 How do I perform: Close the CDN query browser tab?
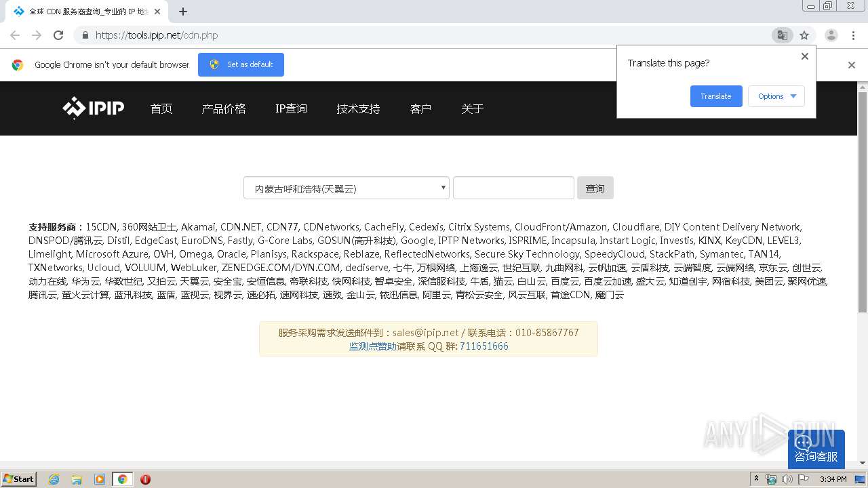click(x=157, y=12)
